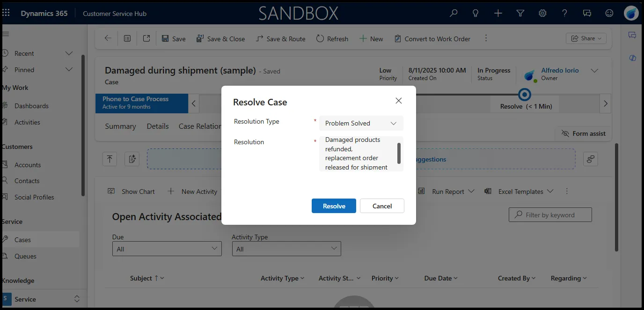Image resolution: width=644 pixels, height=310 pixels.
Task: Open the Excel Templates dropdown
Action: coord(519,192)
